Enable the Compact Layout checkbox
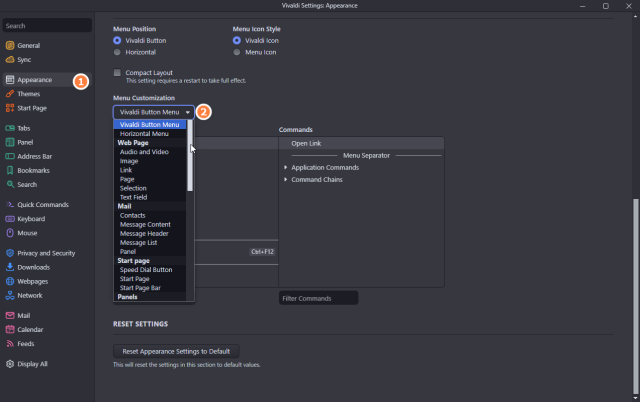Screen dimensions: 640x402 (x=118, y=73)
